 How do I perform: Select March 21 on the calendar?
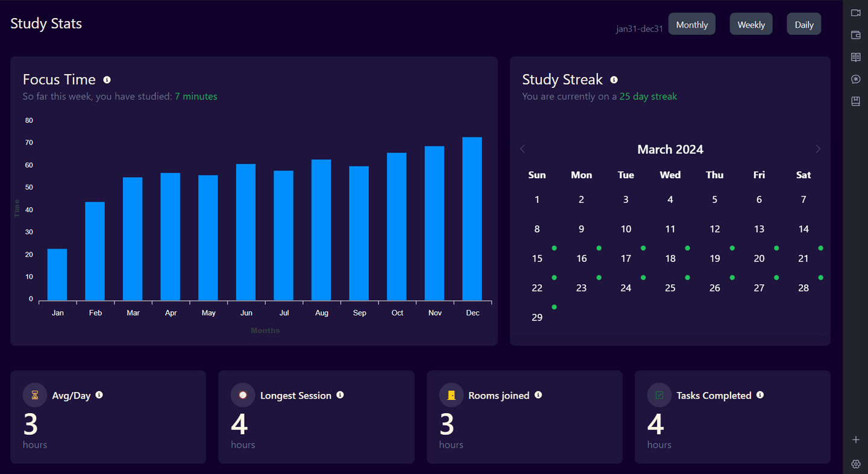(804, 258)
